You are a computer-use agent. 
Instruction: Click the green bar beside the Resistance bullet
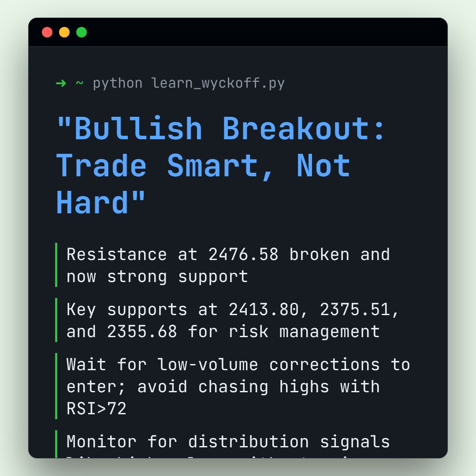pos(56,265)
